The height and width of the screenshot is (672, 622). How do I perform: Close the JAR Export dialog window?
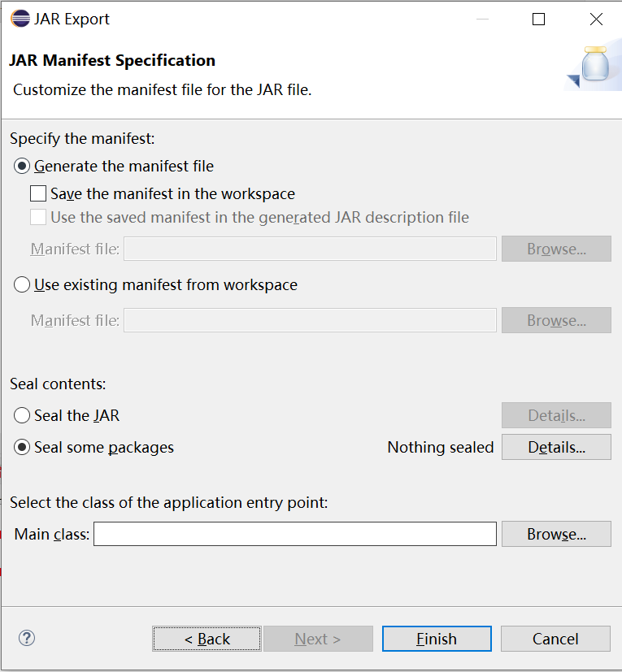[x=596, y=20]
